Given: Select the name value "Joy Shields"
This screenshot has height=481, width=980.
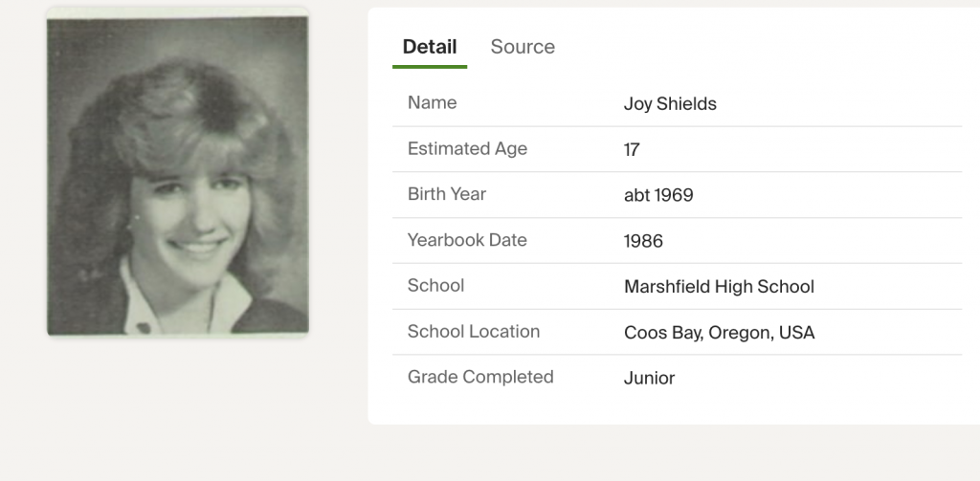Looking at the screenshot, I should click(670, 104).
